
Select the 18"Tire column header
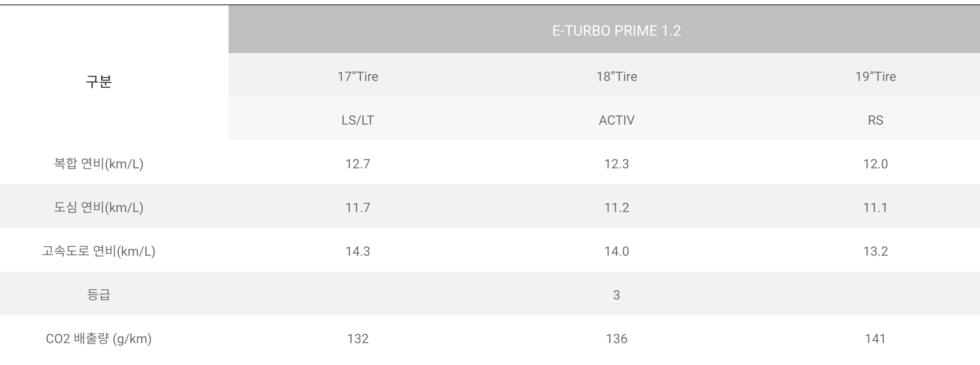coord(617,76)
